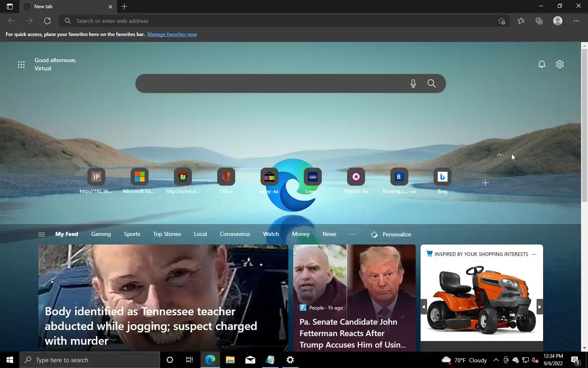
Task: Switch to Local feed tab
Action: pos(200,234)
